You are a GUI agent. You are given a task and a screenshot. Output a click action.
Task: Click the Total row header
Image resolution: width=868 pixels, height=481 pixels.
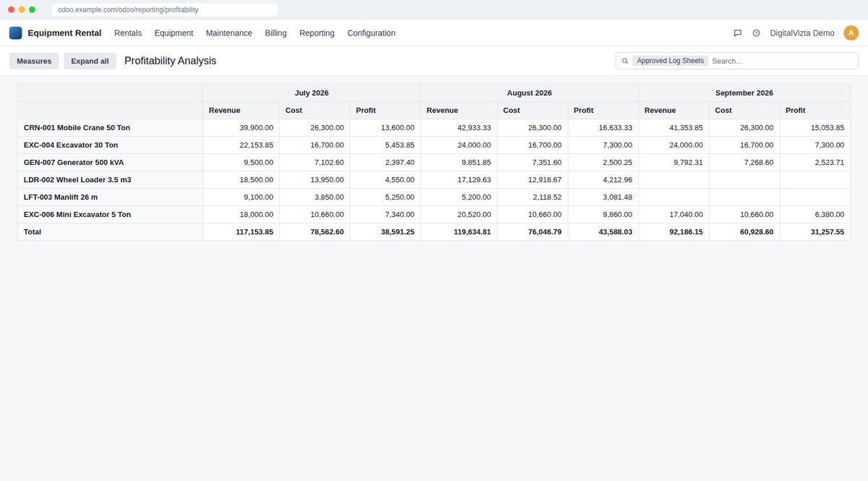click(x=111, y=231)
